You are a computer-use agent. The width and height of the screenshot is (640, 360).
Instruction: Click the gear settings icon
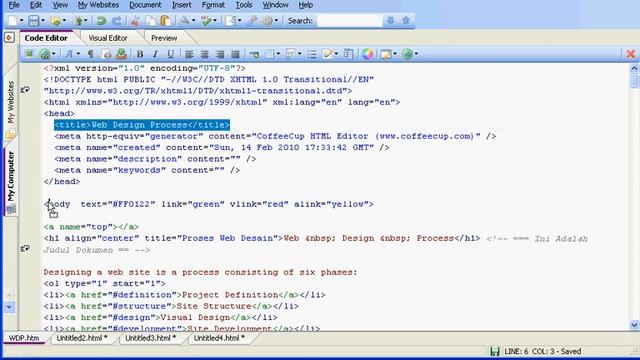click(267, 20)
